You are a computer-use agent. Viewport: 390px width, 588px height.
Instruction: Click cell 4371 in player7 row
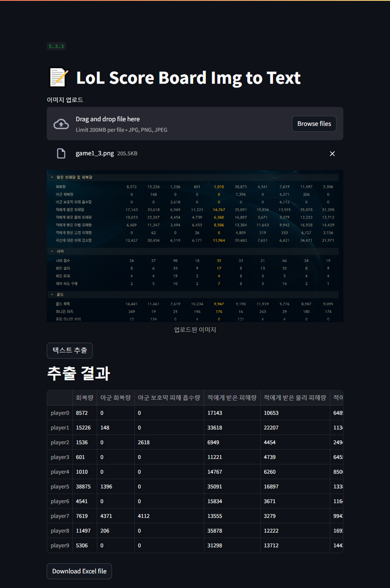pos(116,516)
